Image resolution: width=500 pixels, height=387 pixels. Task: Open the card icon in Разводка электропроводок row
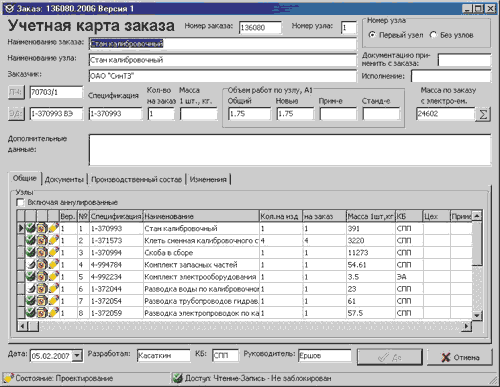42,313
